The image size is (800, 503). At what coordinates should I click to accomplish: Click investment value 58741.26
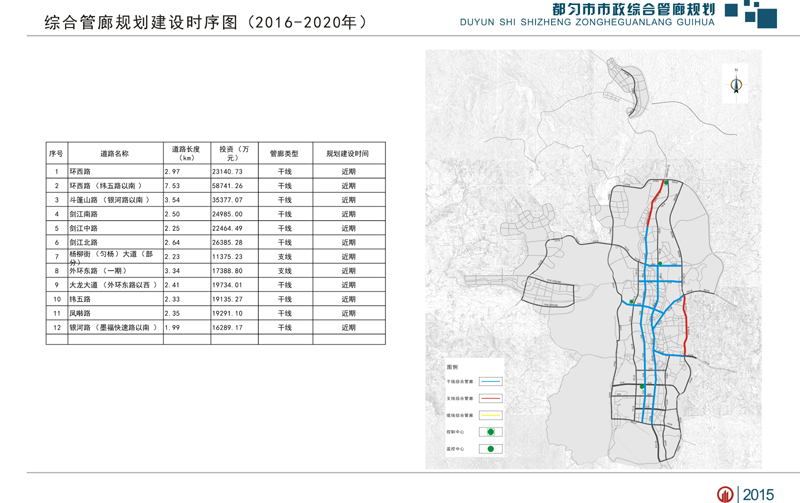(227, 186)
